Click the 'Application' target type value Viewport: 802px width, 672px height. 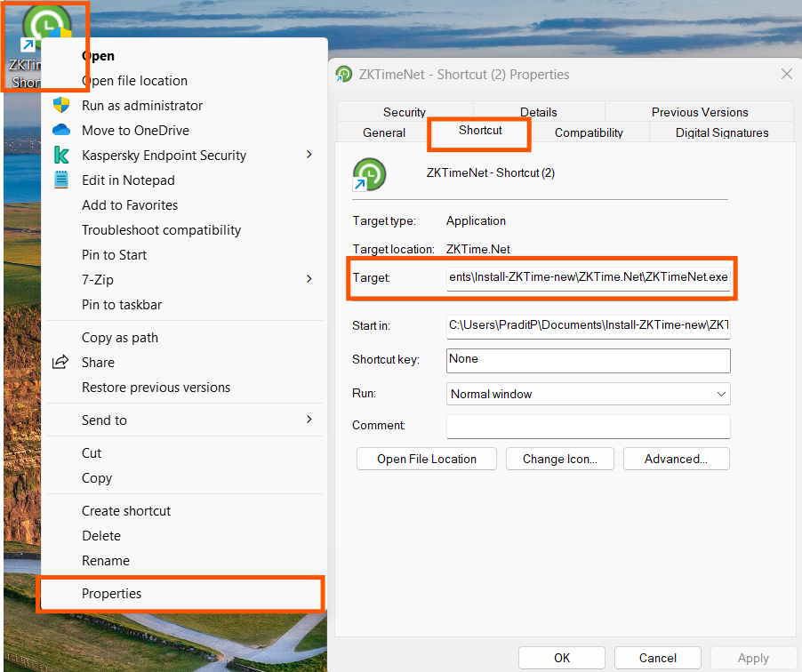(476, 221)
